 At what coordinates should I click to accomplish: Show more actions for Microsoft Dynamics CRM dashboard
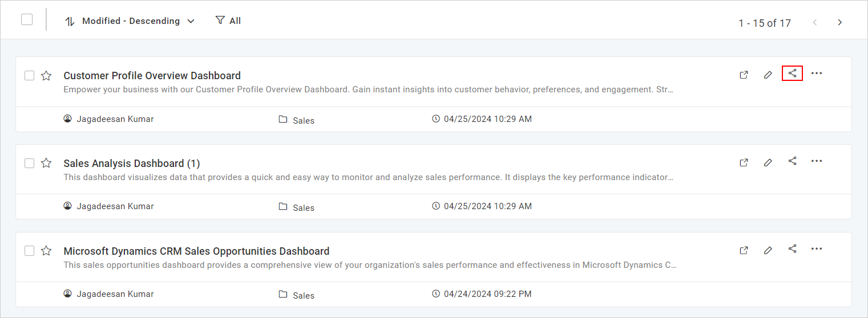[817, 249]
